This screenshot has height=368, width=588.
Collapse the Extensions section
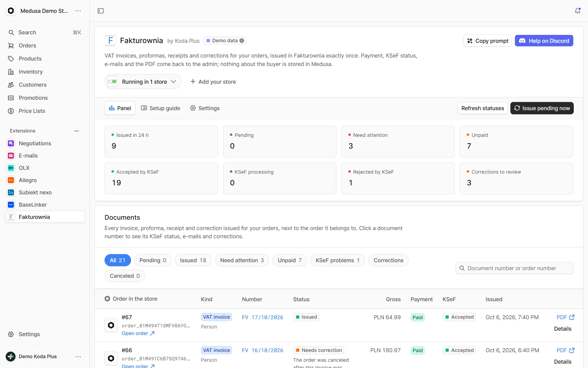(76, 131)
